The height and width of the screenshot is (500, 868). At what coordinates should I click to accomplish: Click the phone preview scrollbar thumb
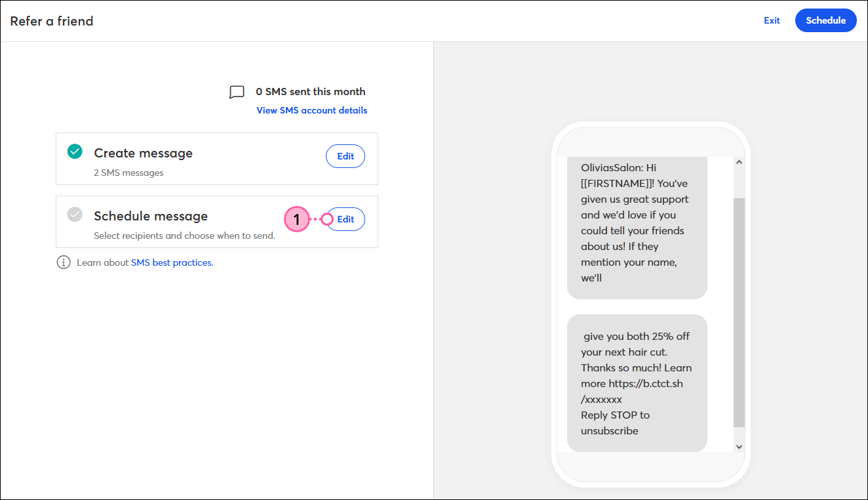(x=739, y=312)
